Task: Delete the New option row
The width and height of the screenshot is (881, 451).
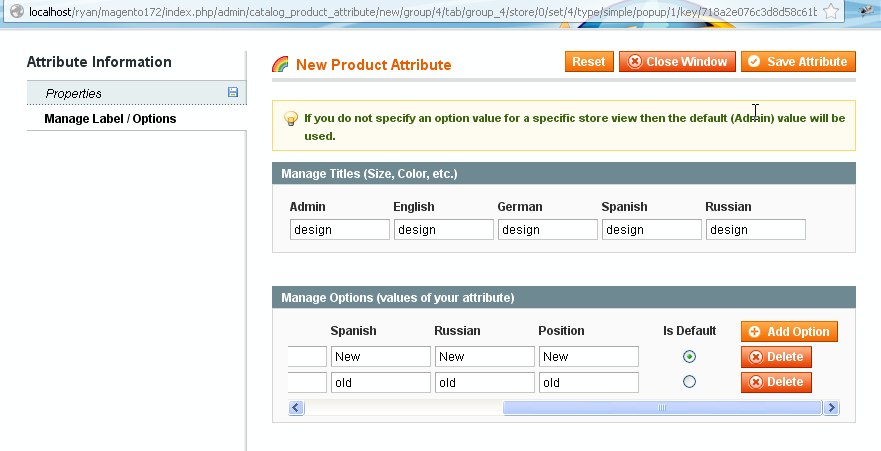Action: click(776, 357)
